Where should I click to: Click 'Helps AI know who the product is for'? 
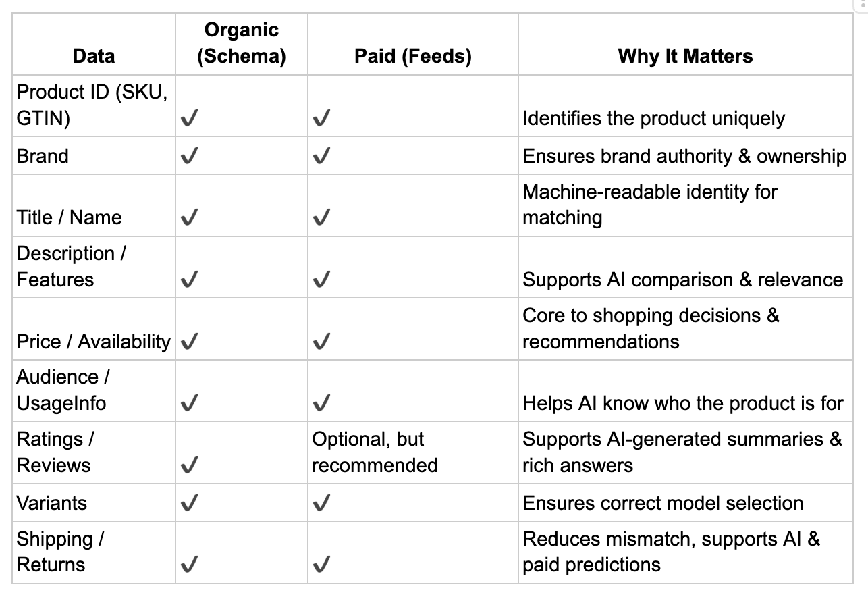pos(683,403)
